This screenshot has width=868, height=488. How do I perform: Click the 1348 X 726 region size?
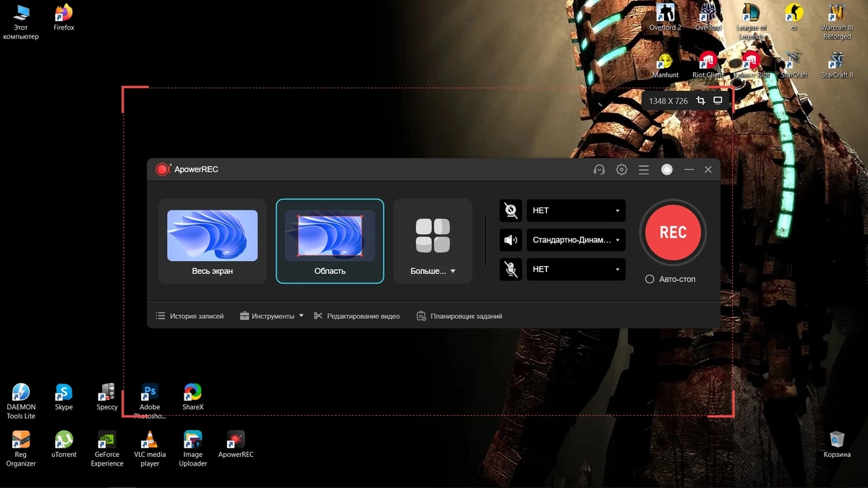pos(668,101)
